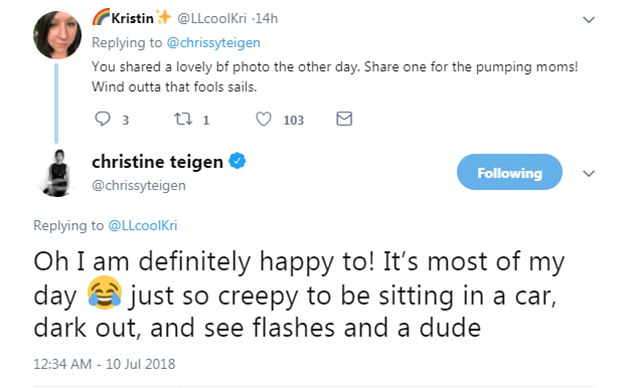This screenshot has width=634, height=388.
Task: Click the sparkles emoji after Kristin
Action: [x=164, y=17]
